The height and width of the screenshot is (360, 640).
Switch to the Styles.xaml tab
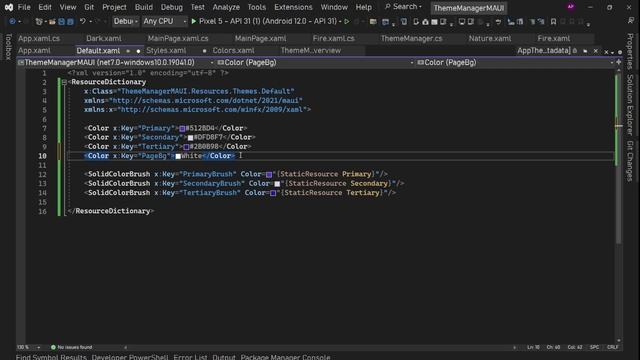point(166,51)
